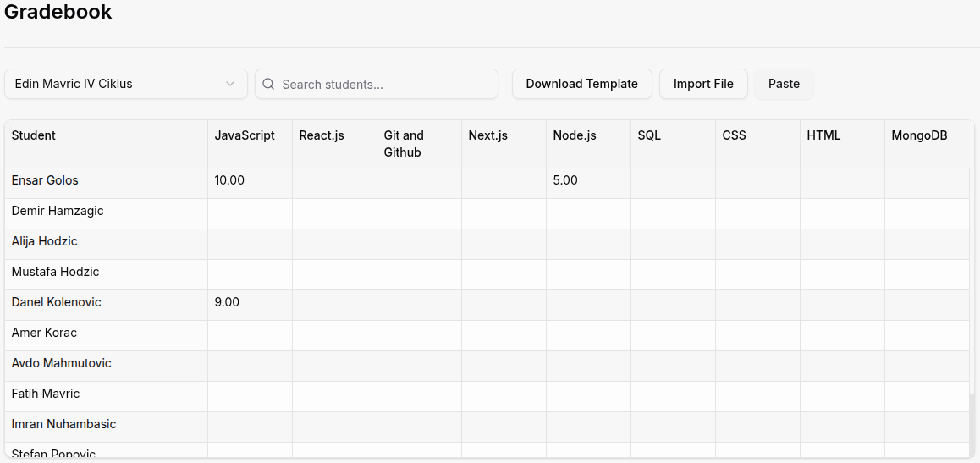Open the Edin Mavric IV Ciklus dropdown
The height and width of the screenshot is (463, 980).
(125, 84)
